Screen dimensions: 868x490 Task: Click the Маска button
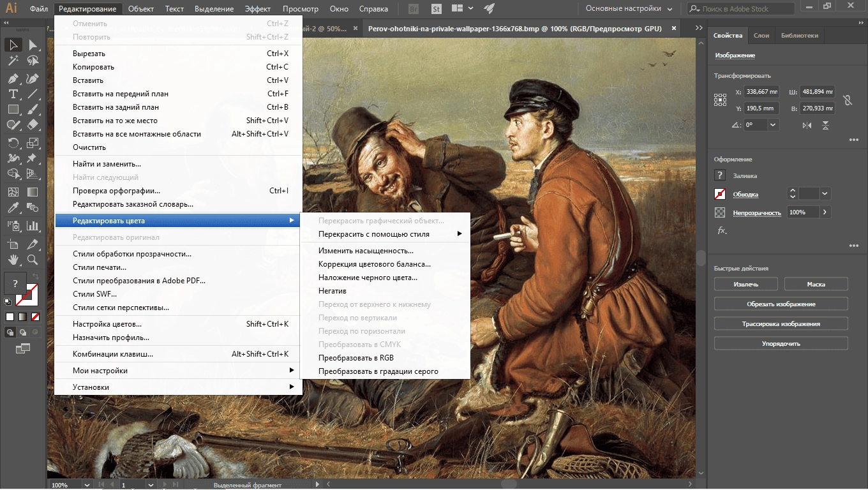[x=816, y=284]
